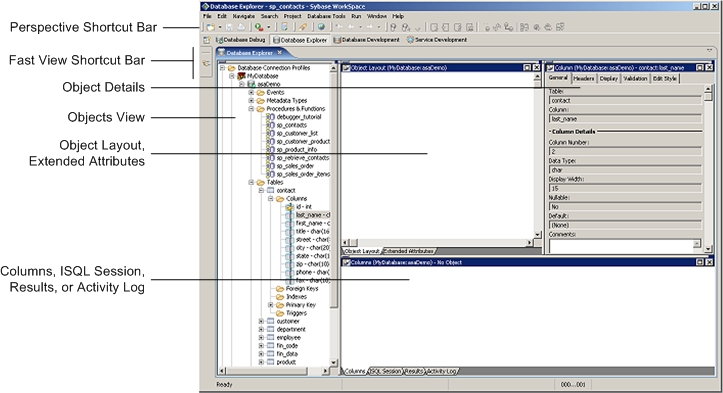Open the view menu chevron at top right
The image size is (723, 393).
pyautogui.click(x=709, y=50)
